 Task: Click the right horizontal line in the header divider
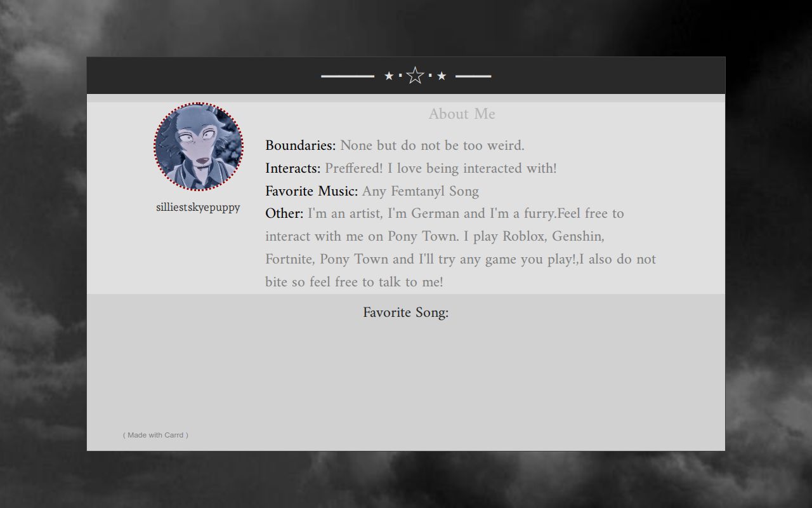click(x=473, y=76)
